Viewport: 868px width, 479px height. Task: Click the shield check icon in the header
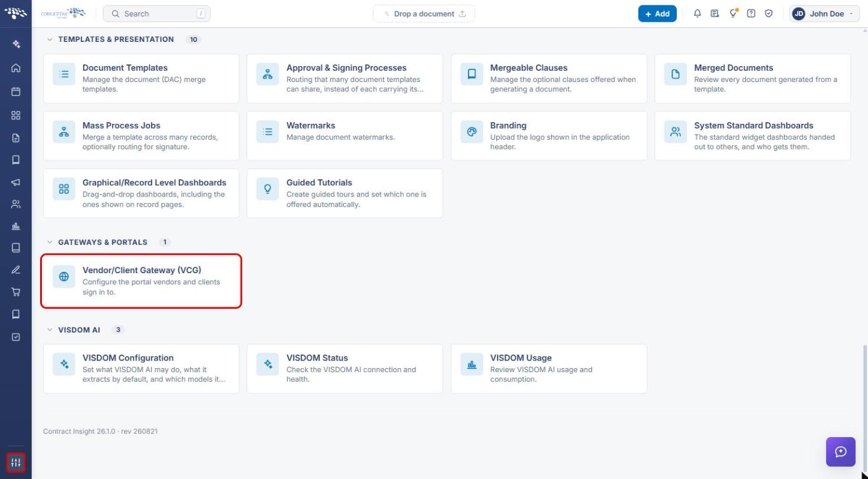pos(769,14)
